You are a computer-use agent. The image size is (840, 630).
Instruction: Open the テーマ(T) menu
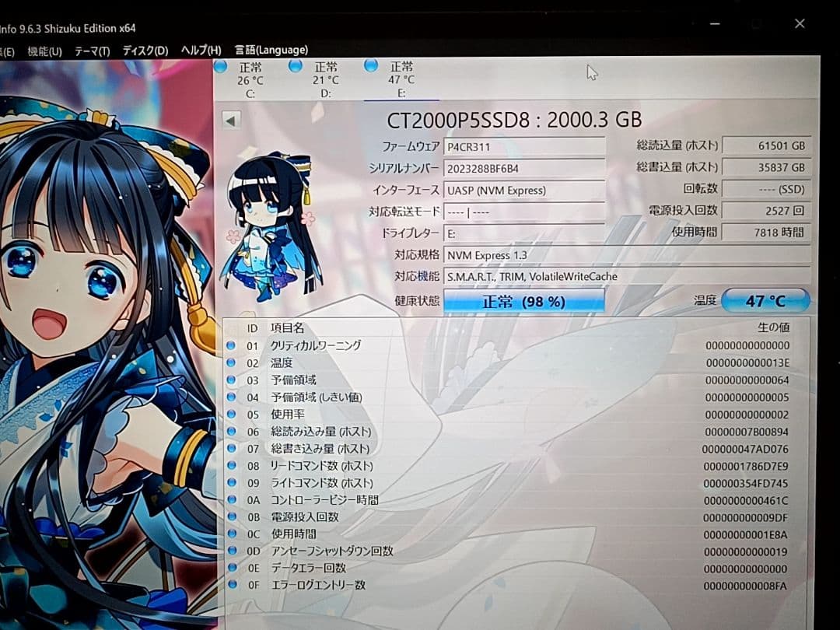[x=92, y=51]
